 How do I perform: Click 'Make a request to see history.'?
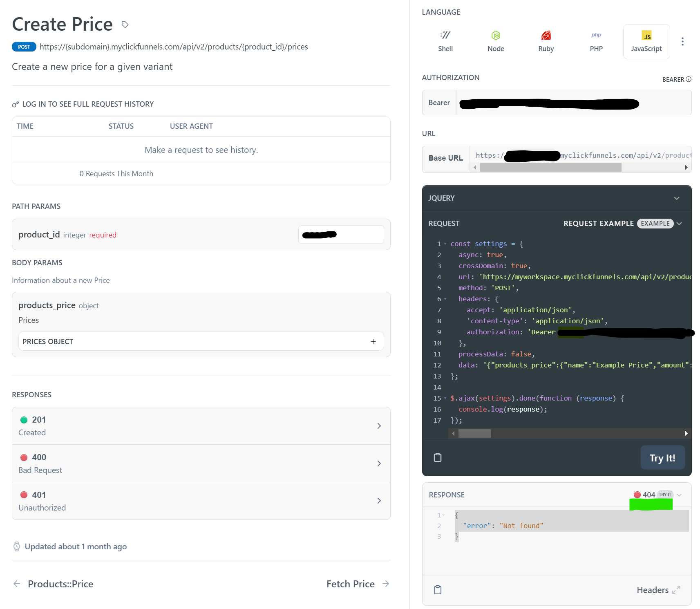(x=201, y=150)
